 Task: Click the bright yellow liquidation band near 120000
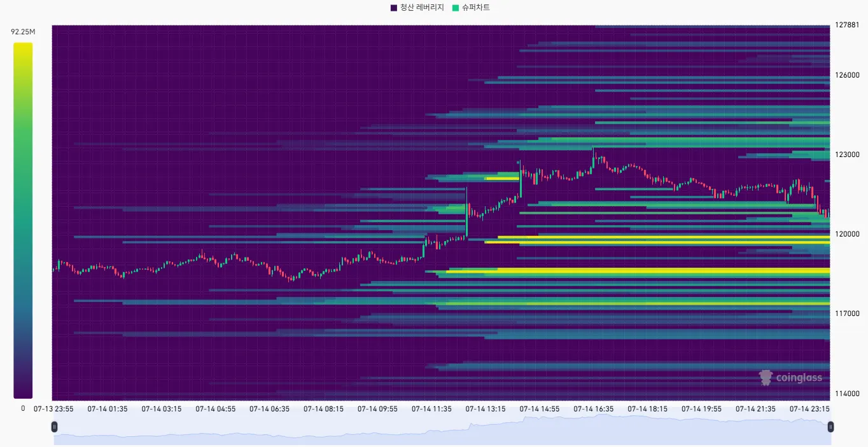point(659,240)
